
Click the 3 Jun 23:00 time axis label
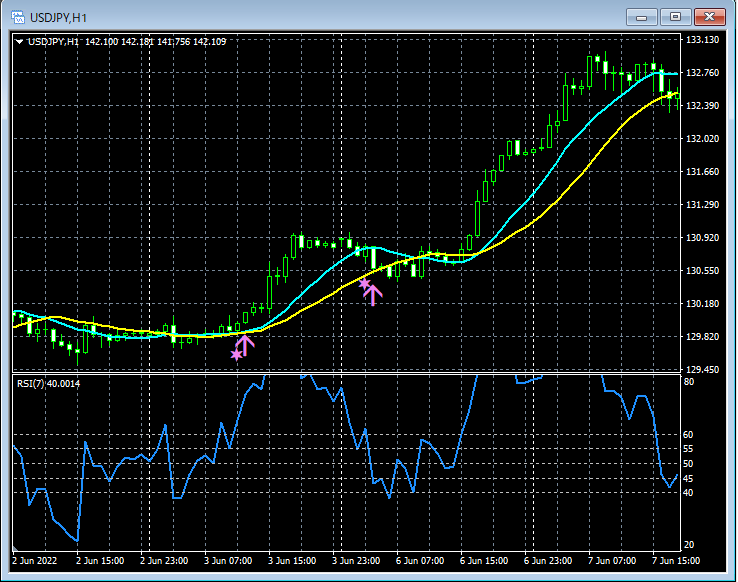(356, 561)
